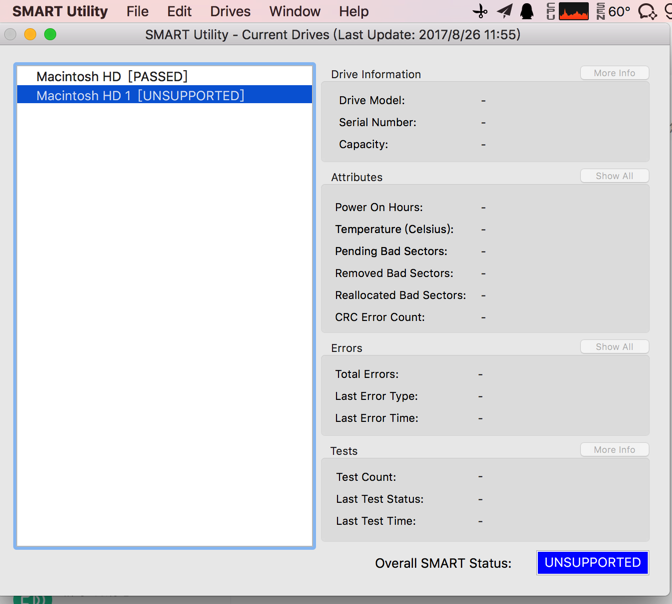Screen dimensions: 672x604
Task: Open the paper plane menu bar icon
Action: point(505,11)
